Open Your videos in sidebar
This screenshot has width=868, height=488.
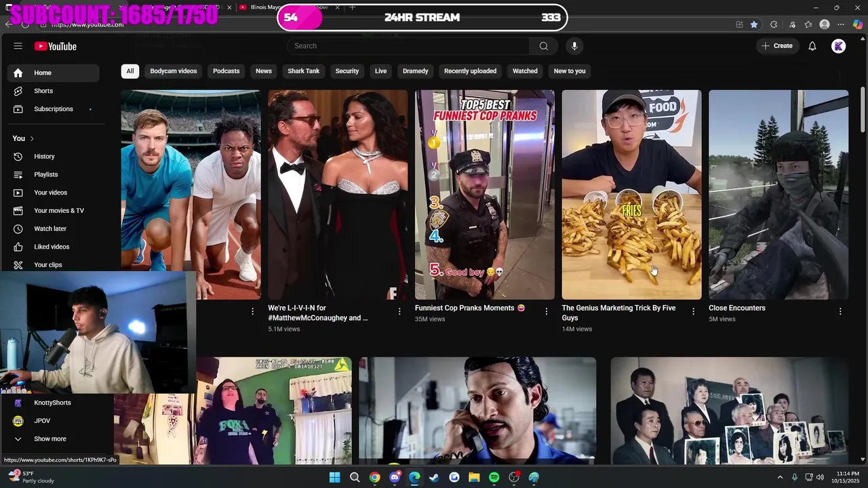pos(54,192)
